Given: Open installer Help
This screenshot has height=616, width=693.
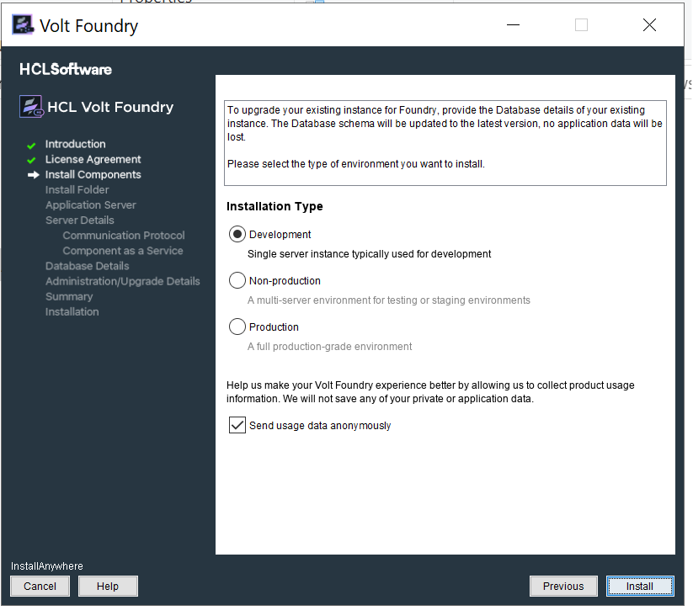Looking at the screenshot, I should 108,587.
